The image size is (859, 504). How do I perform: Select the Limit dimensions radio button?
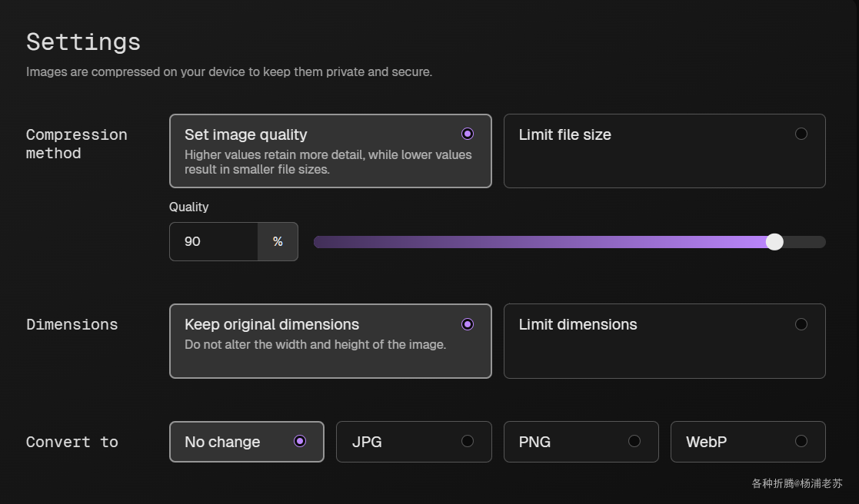pos(801,324)
